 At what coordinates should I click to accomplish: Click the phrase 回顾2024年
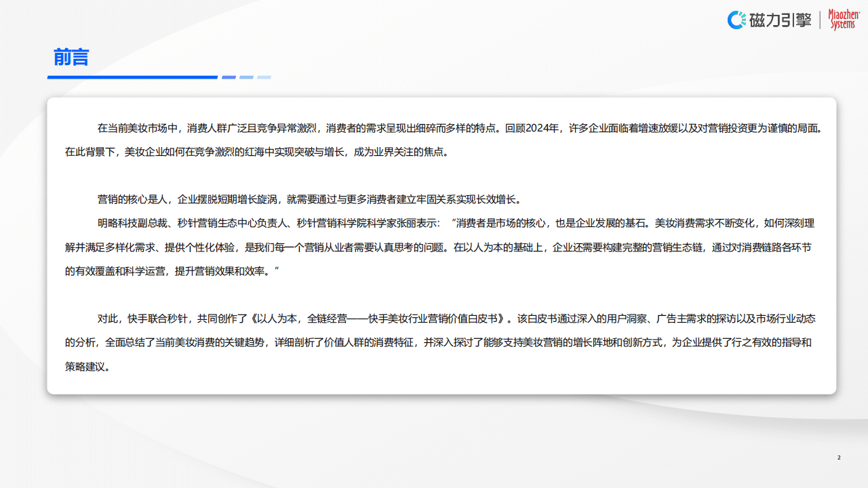point(534,128)
